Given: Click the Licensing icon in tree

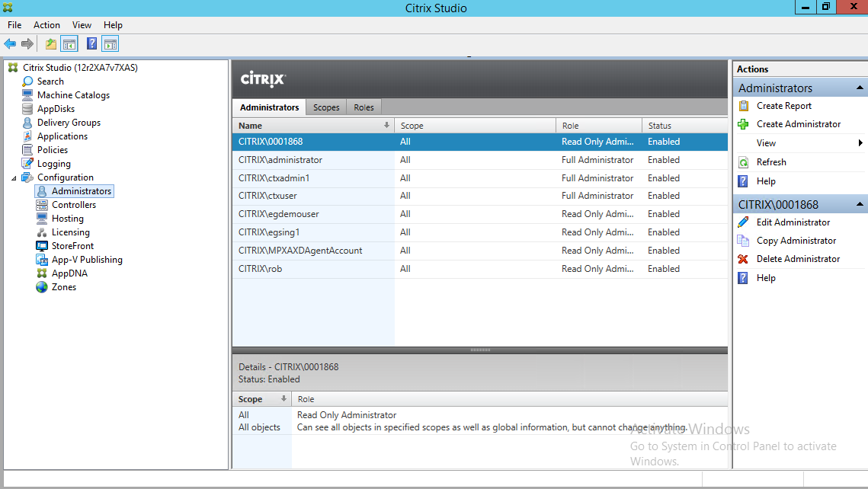Looking at the screenshot, I should tap(42, 232).
